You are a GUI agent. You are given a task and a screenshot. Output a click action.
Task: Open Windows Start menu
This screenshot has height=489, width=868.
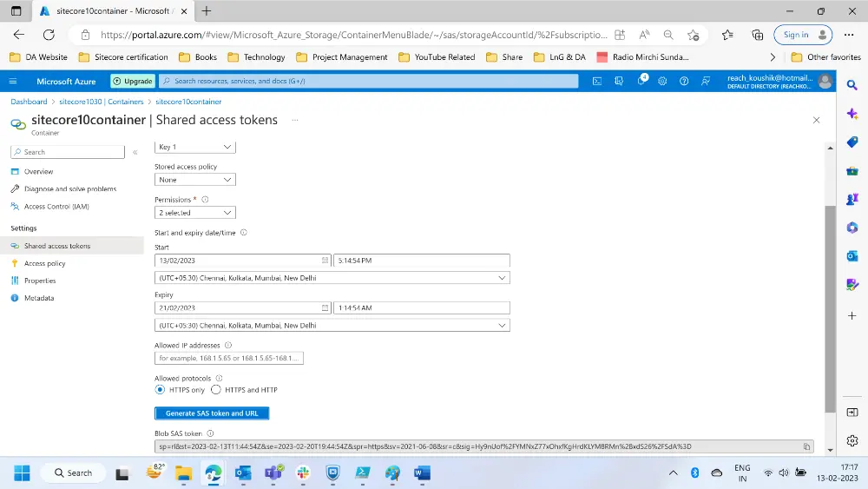[23, 473]
